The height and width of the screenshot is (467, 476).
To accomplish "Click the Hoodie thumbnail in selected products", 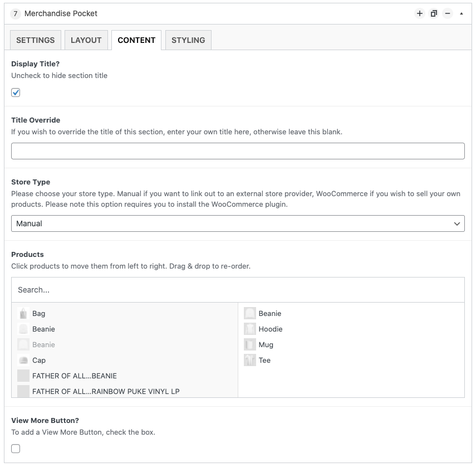I will coord(250,329).
